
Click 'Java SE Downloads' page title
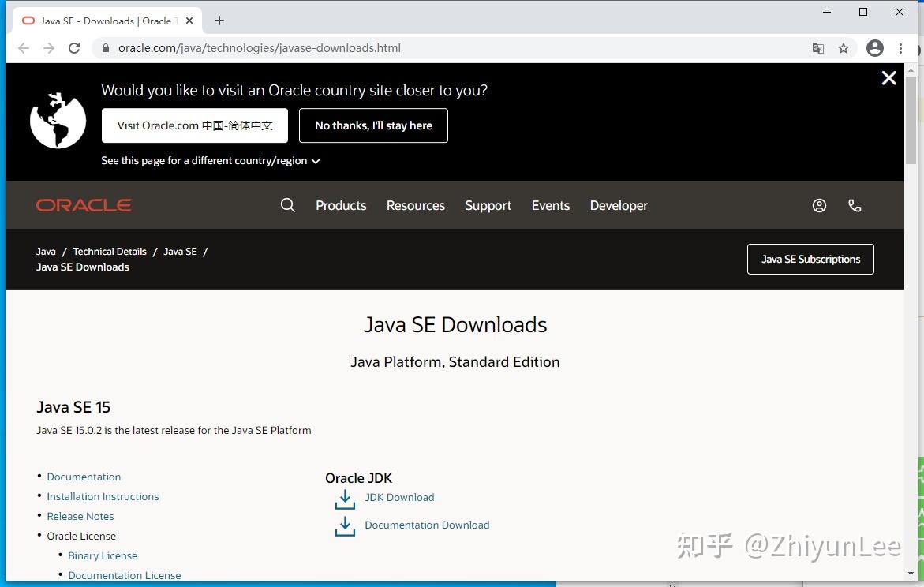[x=455, y=325]
